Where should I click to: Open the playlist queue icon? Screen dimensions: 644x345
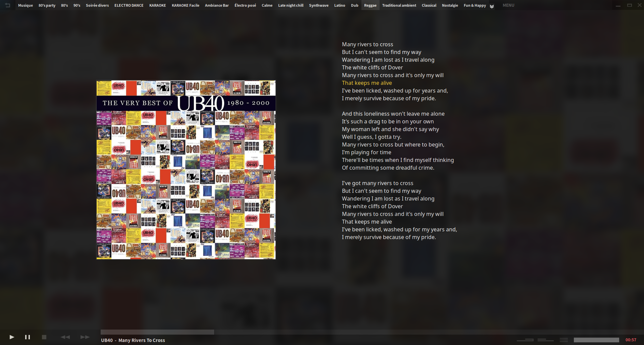pos(564,339)
